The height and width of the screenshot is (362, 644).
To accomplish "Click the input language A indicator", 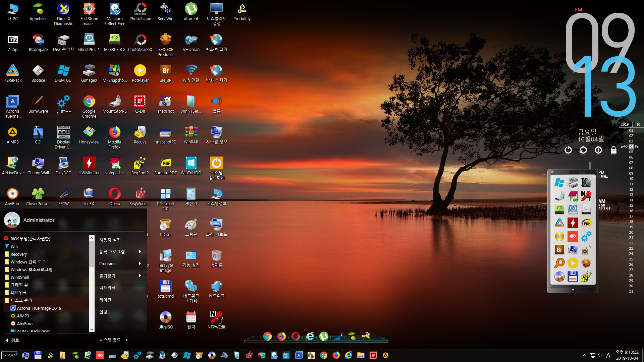I will tap(608, 355).
